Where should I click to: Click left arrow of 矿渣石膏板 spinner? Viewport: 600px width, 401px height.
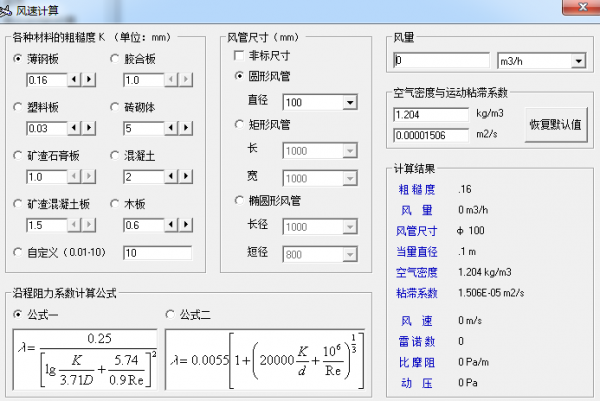click(x=74, y=176)
